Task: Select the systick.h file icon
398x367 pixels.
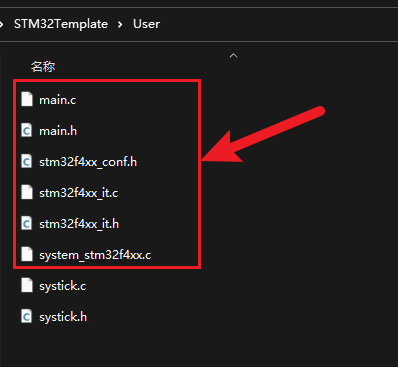Action: point(27,316)
